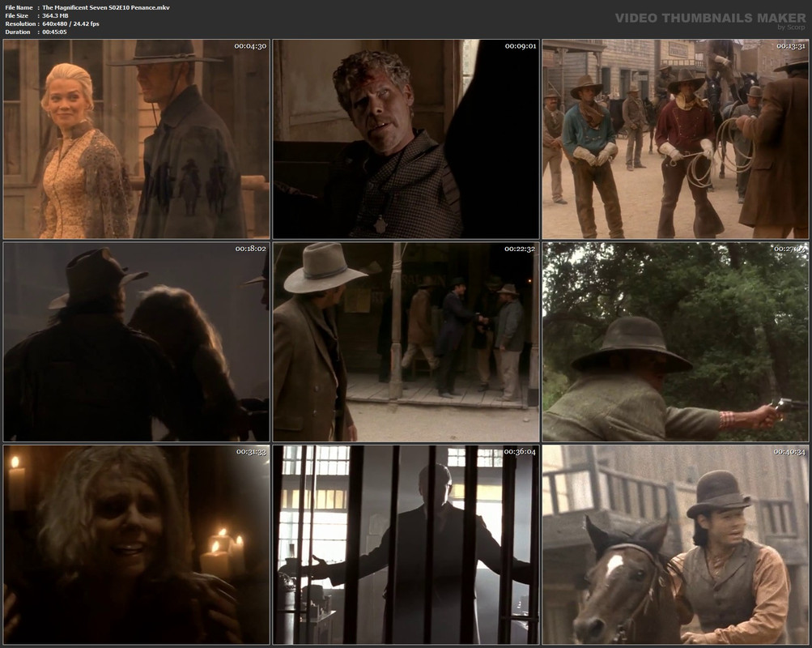The width and height of the screenshot is (812, 648).
Task: Click the '00:40:34' timestamp label
Action: (789, 452)
